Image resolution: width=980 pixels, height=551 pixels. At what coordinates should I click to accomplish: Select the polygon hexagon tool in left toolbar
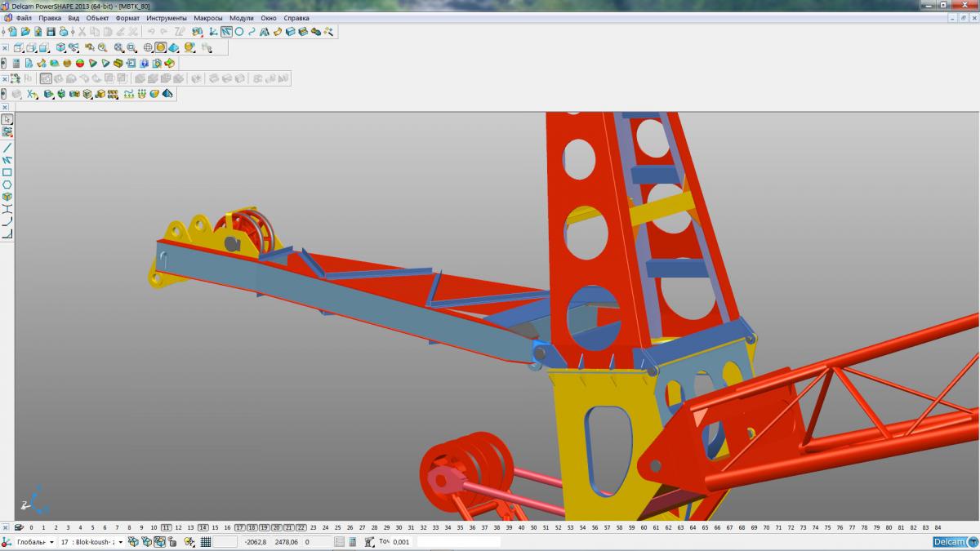(x=7, y=184)
